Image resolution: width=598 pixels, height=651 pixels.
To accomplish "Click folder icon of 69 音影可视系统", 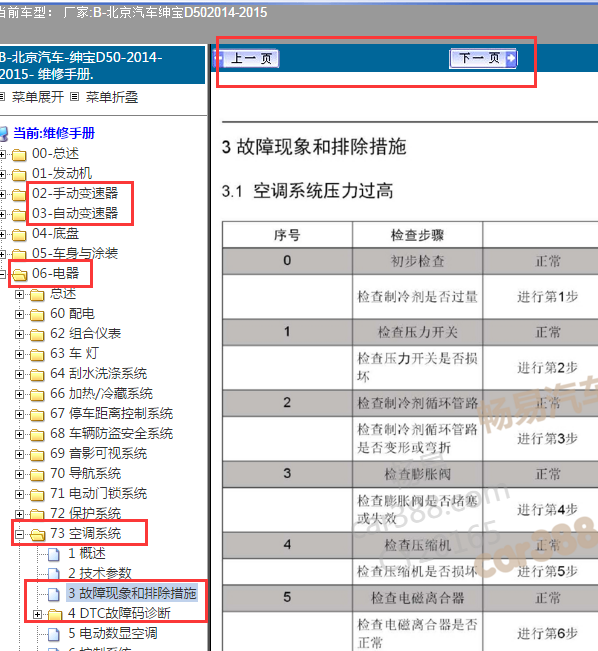I will pyautogui.click(x=37, y=455).
